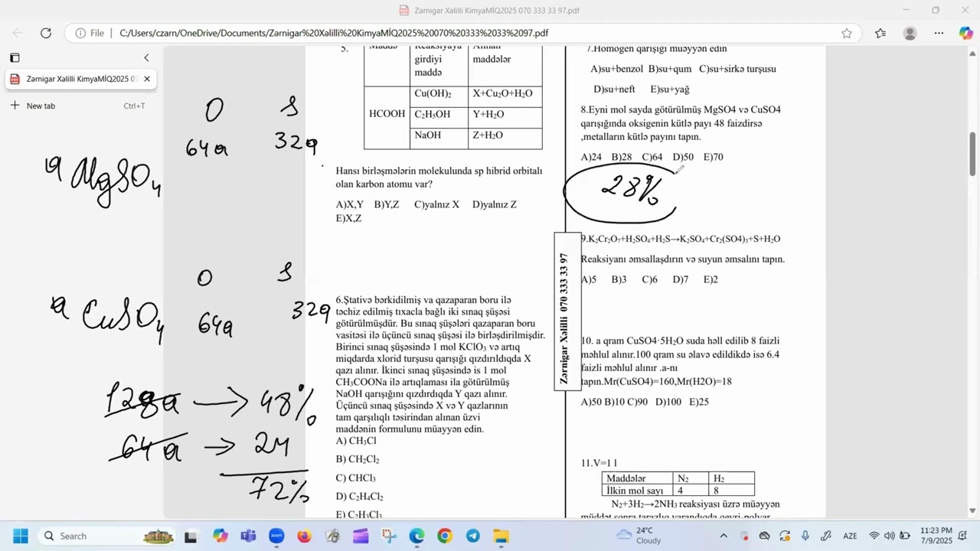
Task: Open Edge Settings and more menu
Action: (x=939, y=33)
